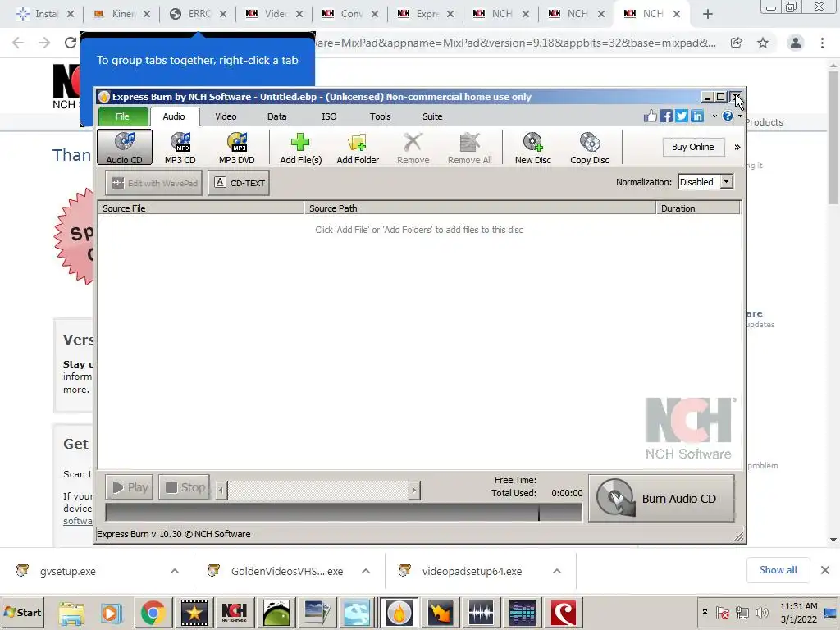Click the Play button

point(130,487)
